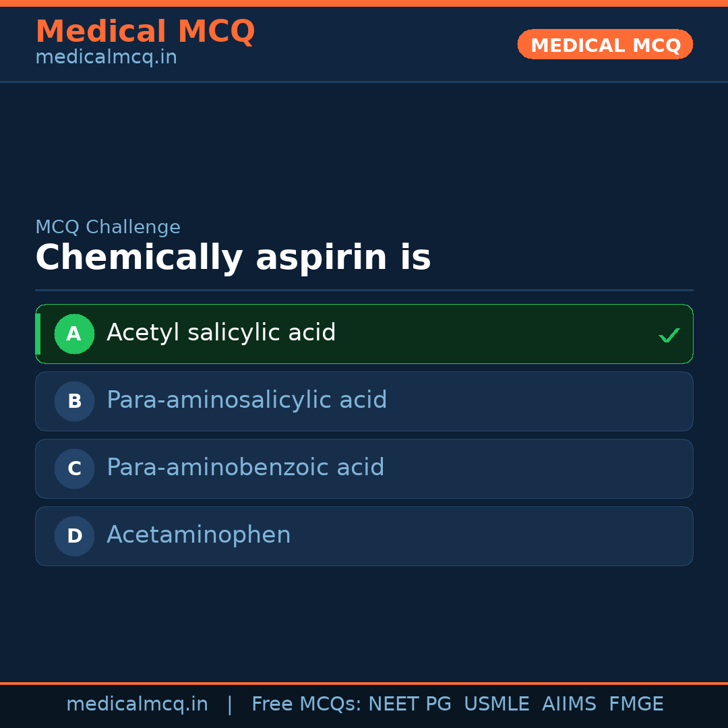Click the question 'Chemically aspirin is'
728x728 pixels.
coord(233,258)
